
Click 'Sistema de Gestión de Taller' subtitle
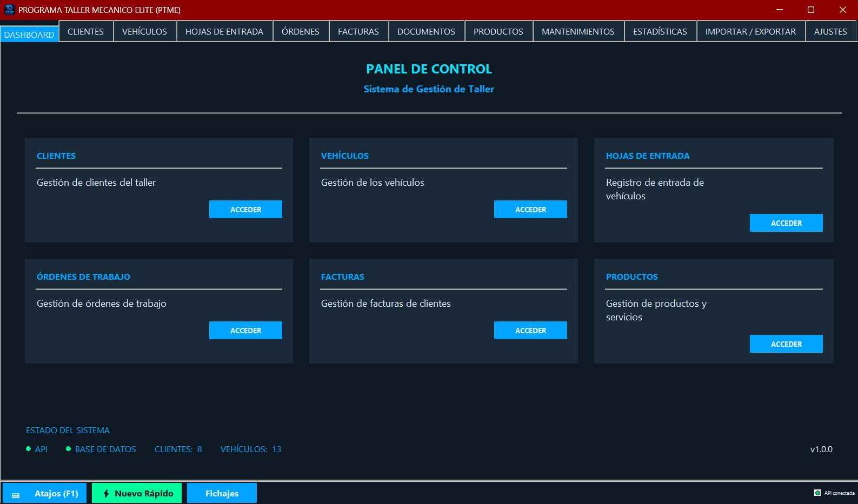[x=429, y=89]
